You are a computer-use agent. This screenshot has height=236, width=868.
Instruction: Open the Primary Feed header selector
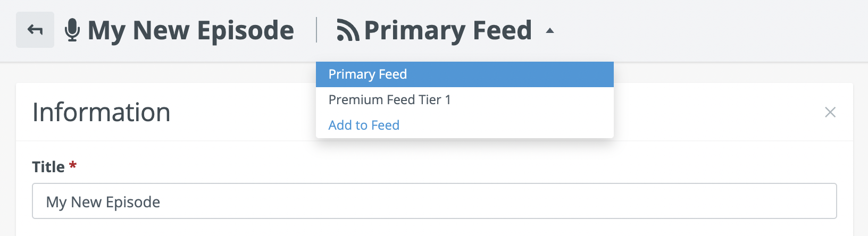coord(448,30)
